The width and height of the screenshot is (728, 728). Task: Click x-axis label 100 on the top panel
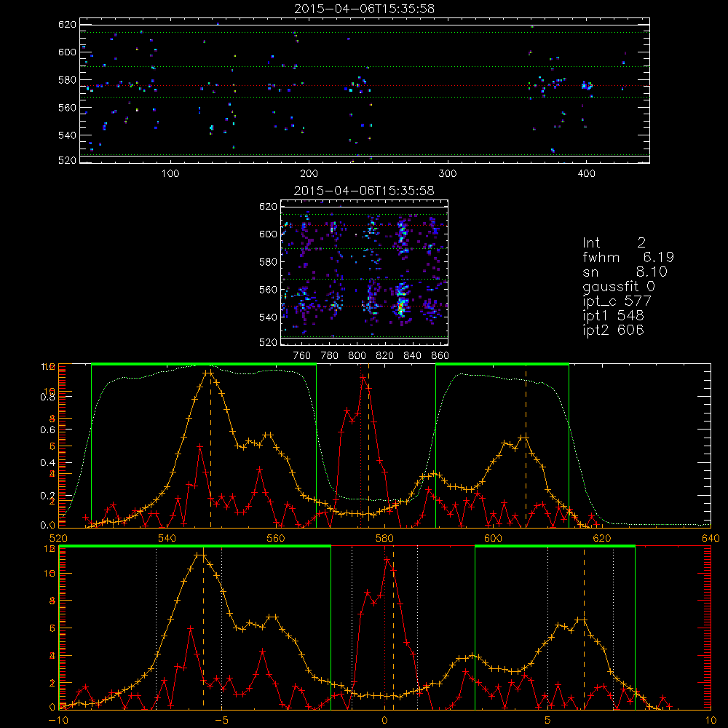(x=170, y=174)
